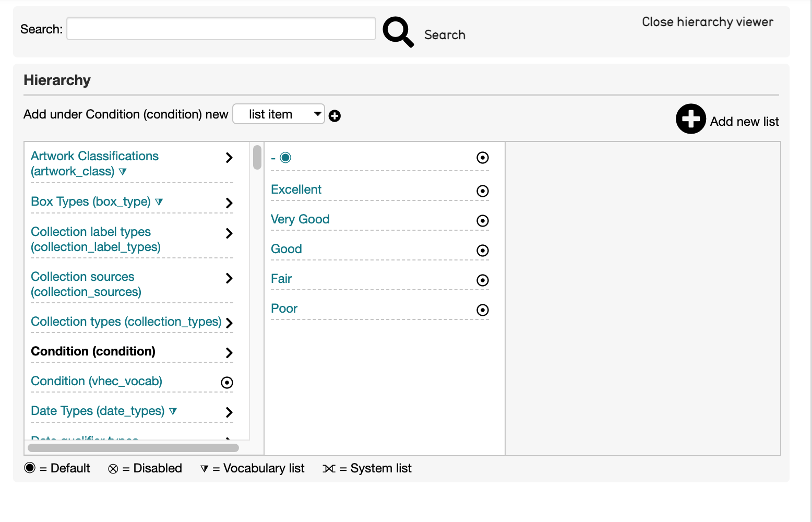
Task: Open the Date Types (date_types) list
Action: [x=98, y=411]
